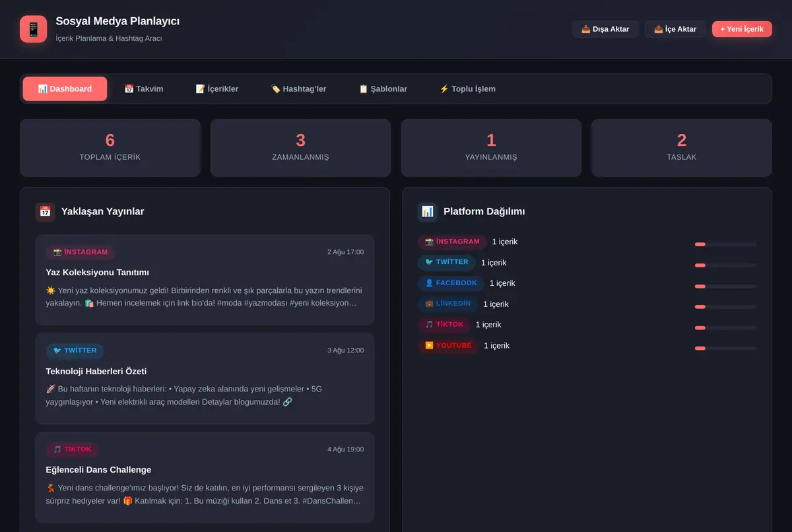The image size is (792, 532).
Task: Go to the Hashtag'ler tab
Action: pyautogui.click(x=298, y=89)
